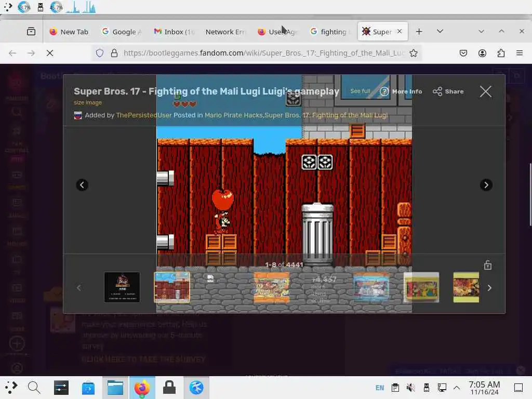Open the top panel launcher icon
The image size is (532, 399).
[8, 7]
